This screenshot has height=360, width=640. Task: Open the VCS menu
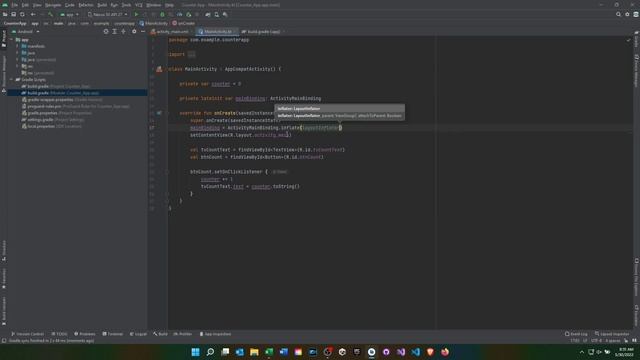click(139, 5)
